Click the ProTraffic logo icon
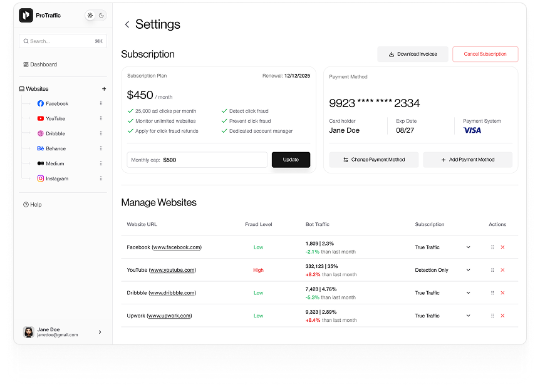The width and height of the screenshot is (540, 392). coord(26,16)
